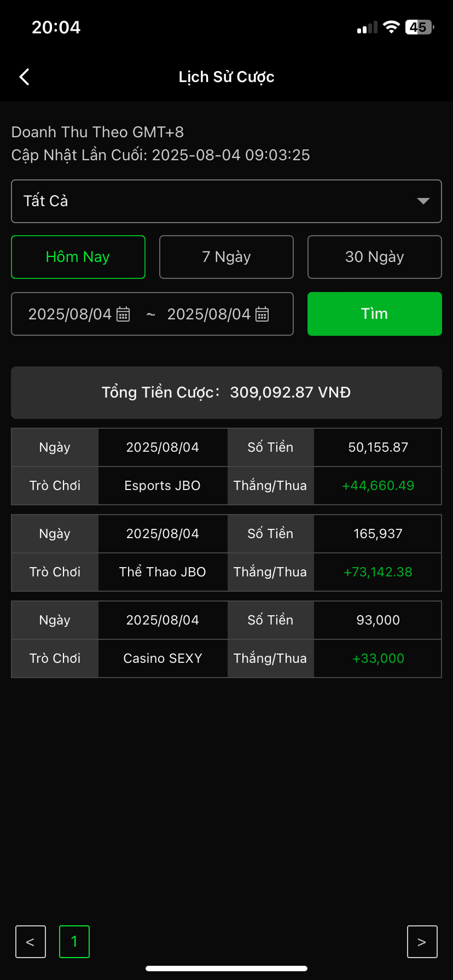Open the Casino SEXY bet record
The image size is (453, 980).
(162, 658)
